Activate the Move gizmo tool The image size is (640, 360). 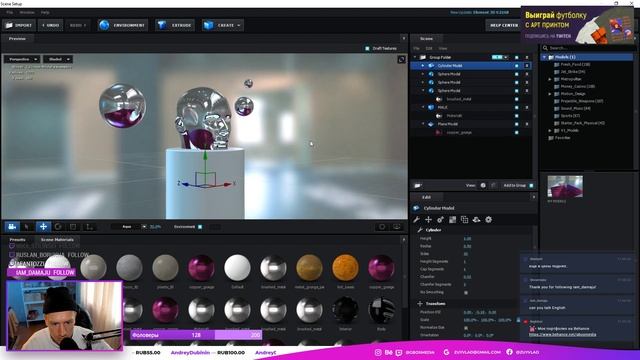(43, 227)
